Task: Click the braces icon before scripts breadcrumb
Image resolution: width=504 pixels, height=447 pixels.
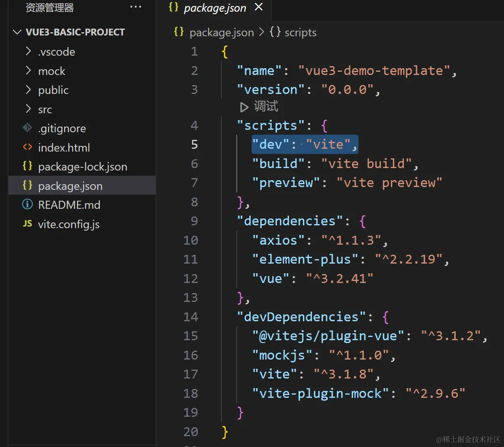Action: pos(275,31)
